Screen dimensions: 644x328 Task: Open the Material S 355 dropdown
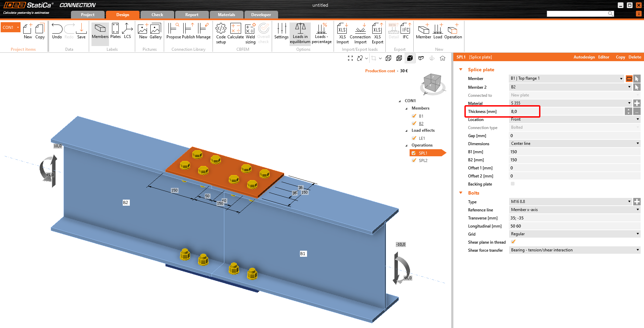click(629, 103)
